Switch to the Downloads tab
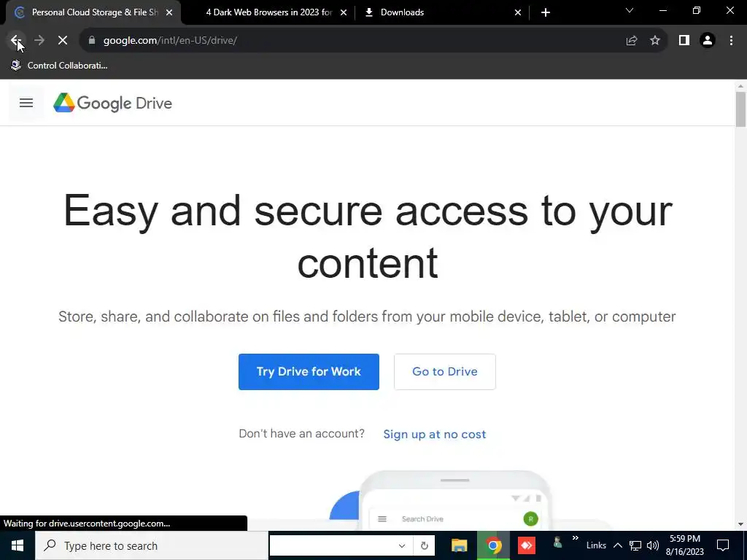 click(x=442, y=12)
